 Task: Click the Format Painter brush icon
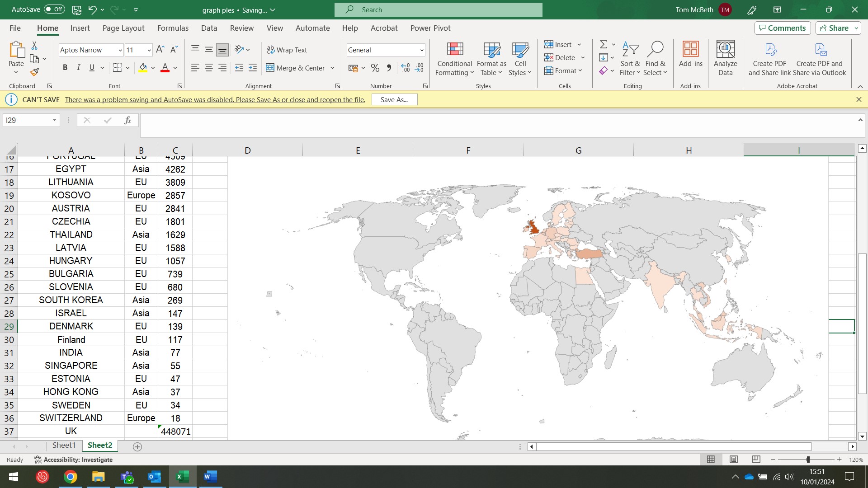(x=34, y=72)
